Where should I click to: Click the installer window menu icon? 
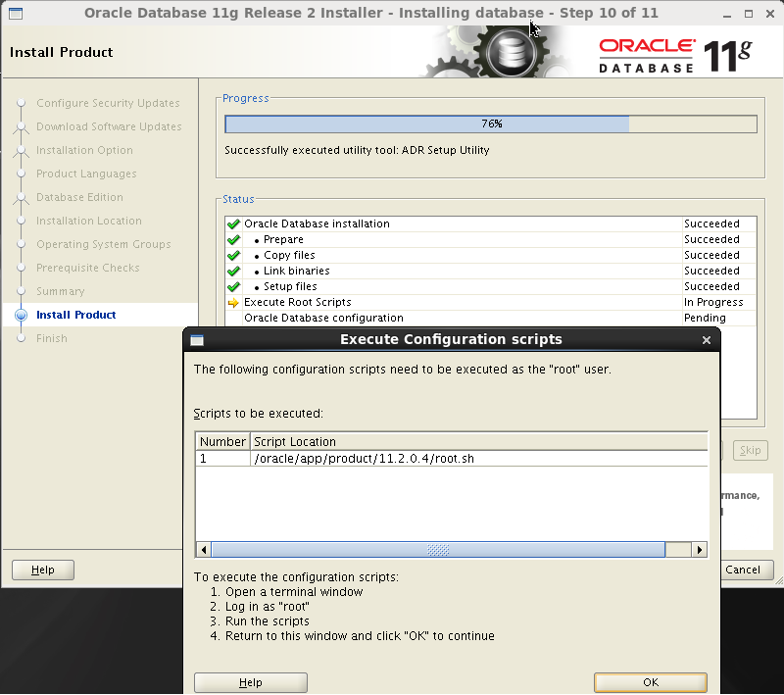pyautogui.click(x=16, y=14)
